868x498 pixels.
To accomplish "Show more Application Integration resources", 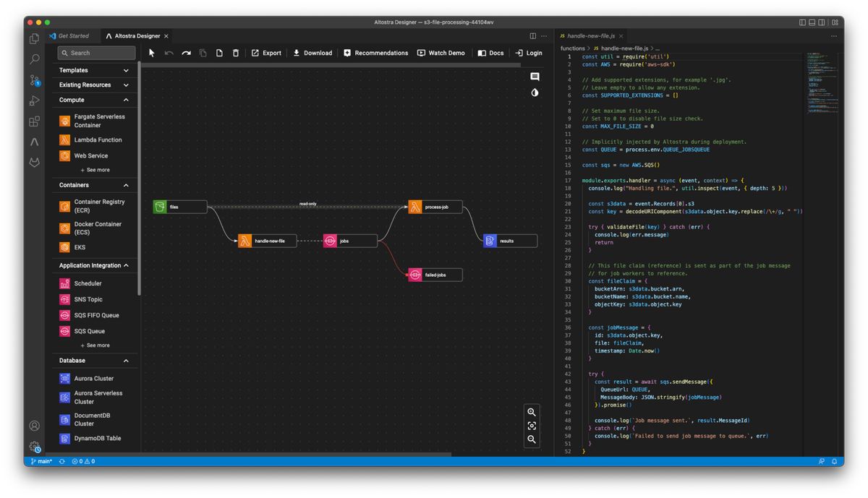I will (x=95, y=345).
